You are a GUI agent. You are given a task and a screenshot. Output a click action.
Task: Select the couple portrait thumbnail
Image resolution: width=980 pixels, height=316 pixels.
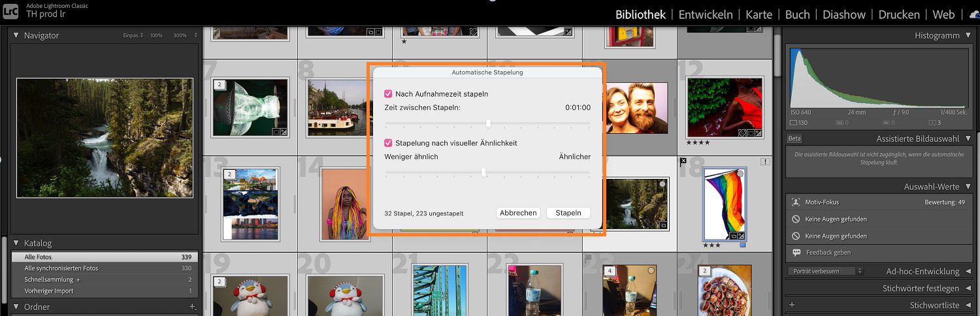pyautogui.click(x=636, y=108)
